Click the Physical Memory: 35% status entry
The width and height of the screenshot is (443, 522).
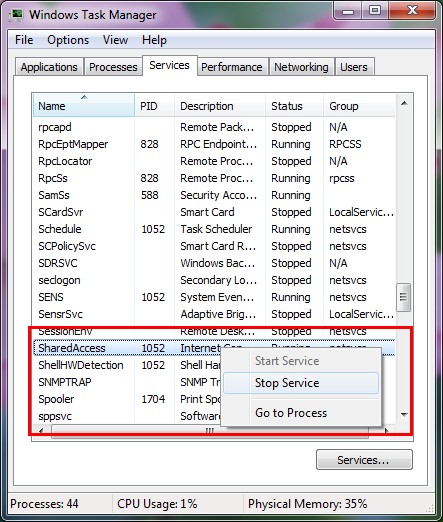coord(307,504)
